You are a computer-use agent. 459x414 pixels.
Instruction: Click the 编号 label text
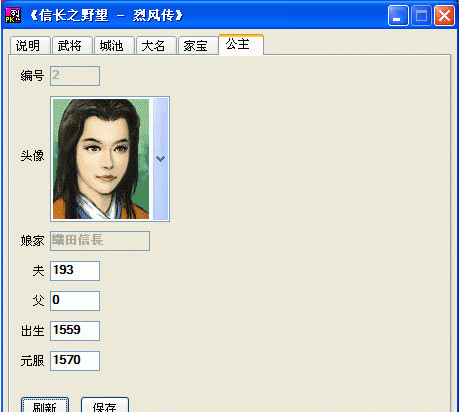pos(32,76)
